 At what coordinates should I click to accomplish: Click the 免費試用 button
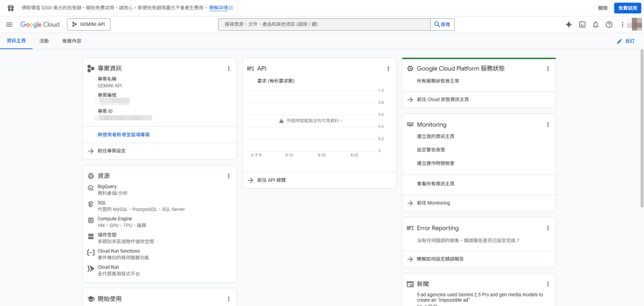[x=626, y=8]
